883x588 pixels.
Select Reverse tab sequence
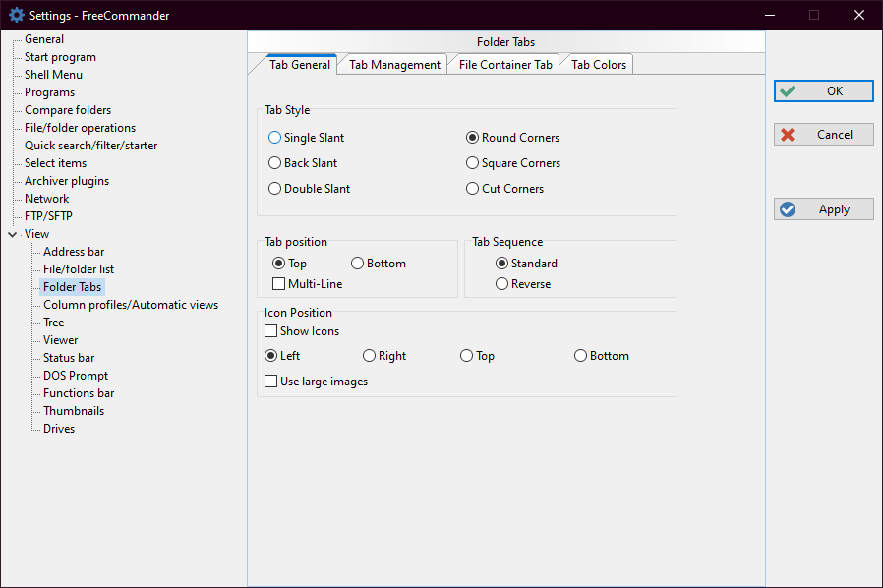502,284
